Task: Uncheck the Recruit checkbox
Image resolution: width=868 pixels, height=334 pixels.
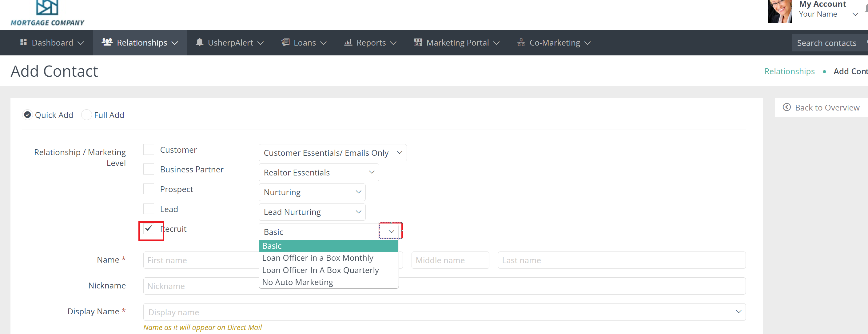Action: point(149,229)
